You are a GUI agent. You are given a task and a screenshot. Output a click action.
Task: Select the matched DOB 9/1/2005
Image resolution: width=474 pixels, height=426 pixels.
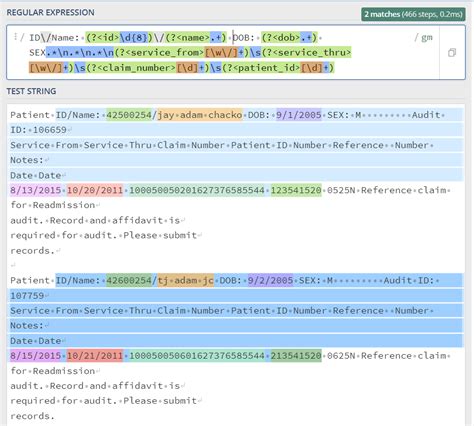tap(299, 115)
